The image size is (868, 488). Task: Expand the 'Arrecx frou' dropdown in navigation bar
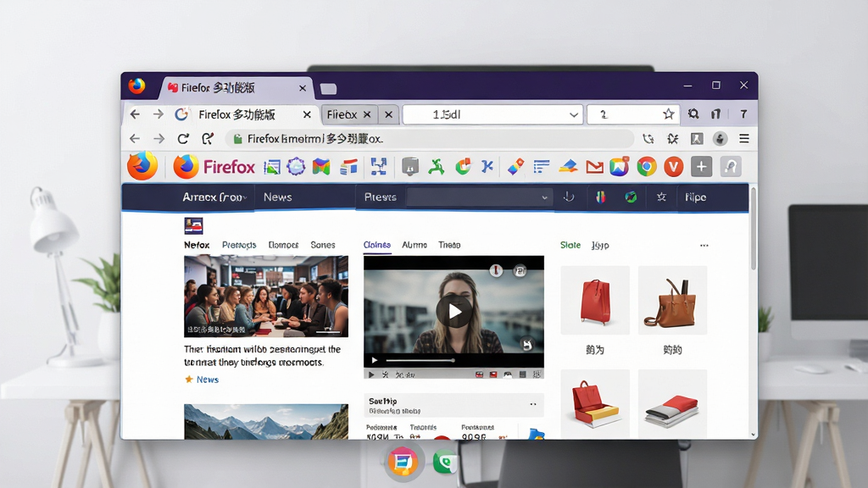(x=214, y=197)
